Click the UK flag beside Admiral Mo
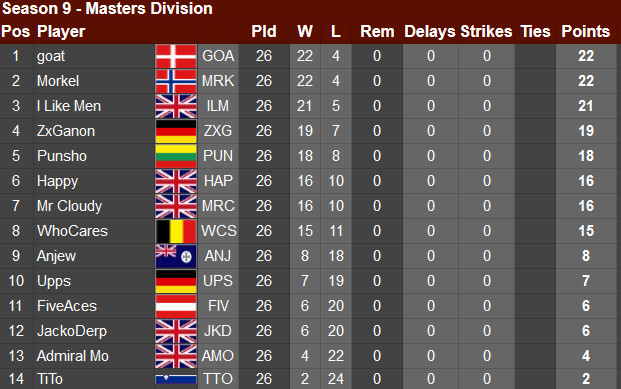Viewport: 621px width, 389px height. click(176, 356)
